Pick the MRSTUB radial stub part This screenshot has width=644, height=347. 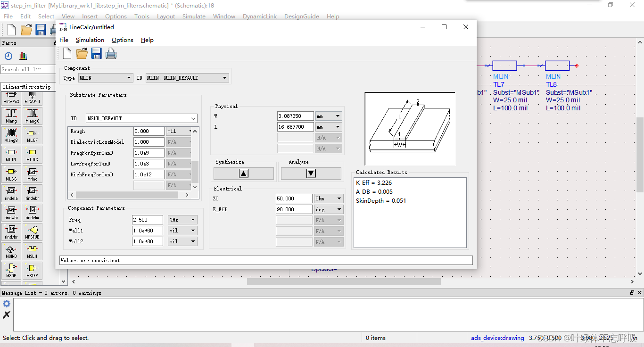32,232
